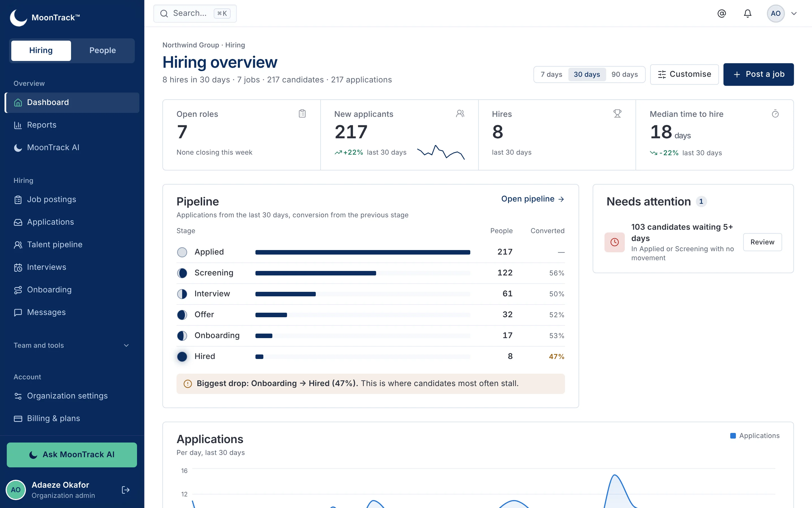Select the 7 days range
The width and height of the screenshot is (812, 508).
pos(551,75)
